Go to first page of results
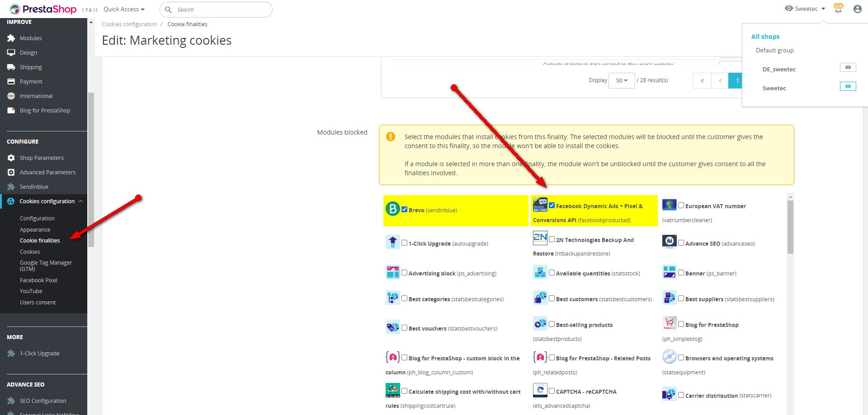868x415 pixels. 702,80
